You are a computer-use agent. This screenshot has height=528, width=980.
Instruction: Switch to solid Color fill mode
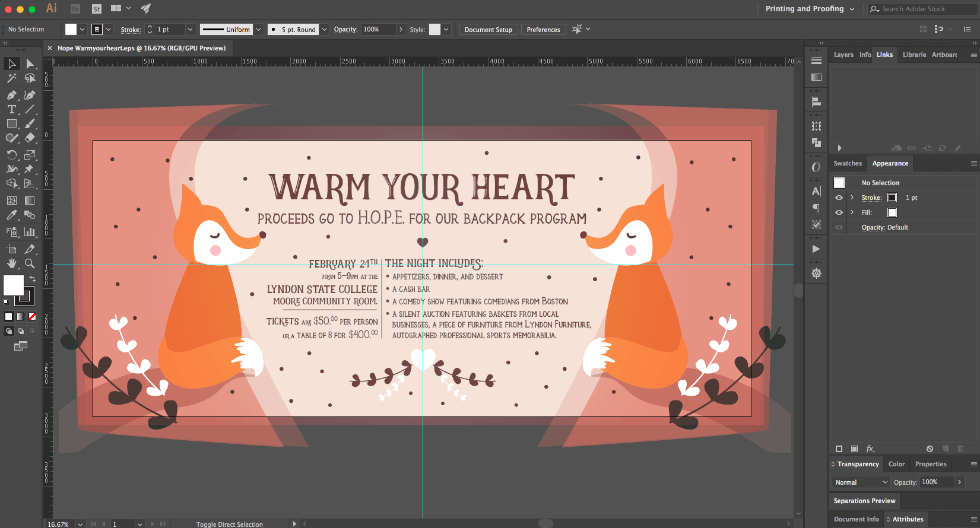8,316
